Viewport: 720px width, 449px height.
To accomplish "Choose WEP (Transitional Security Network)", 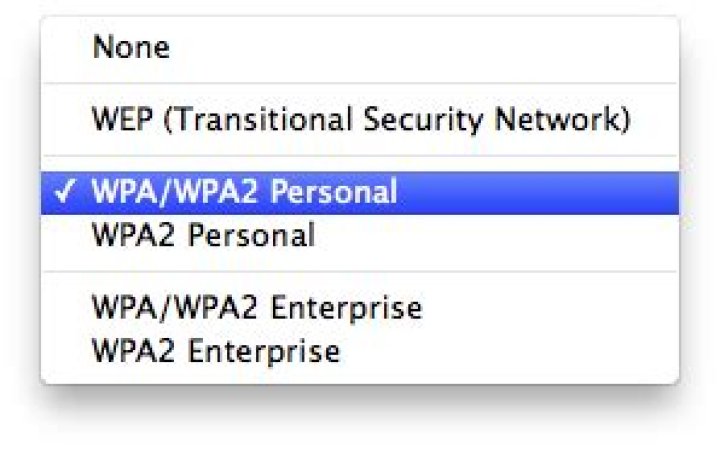I will pos(360,120).
